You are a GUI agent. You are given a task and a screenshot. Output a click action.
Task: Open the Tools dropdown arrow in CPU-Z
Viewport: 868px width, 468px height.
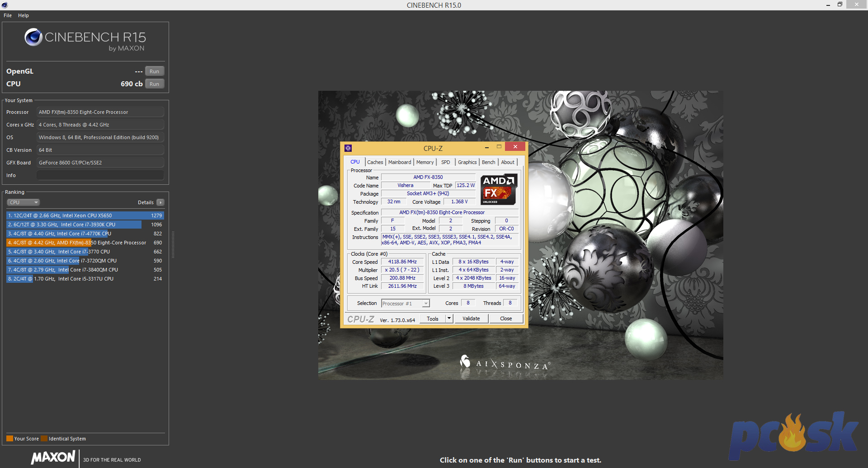[449, 318]
